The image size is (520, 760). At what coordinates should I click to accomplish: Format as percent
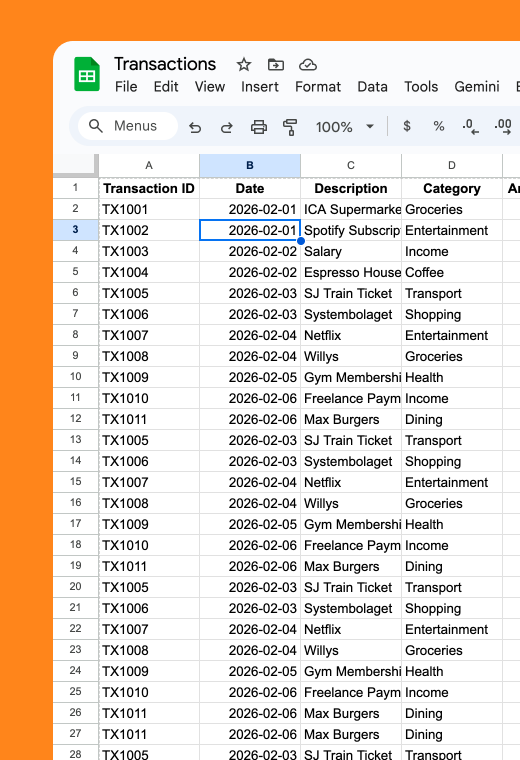coord(439,127)
